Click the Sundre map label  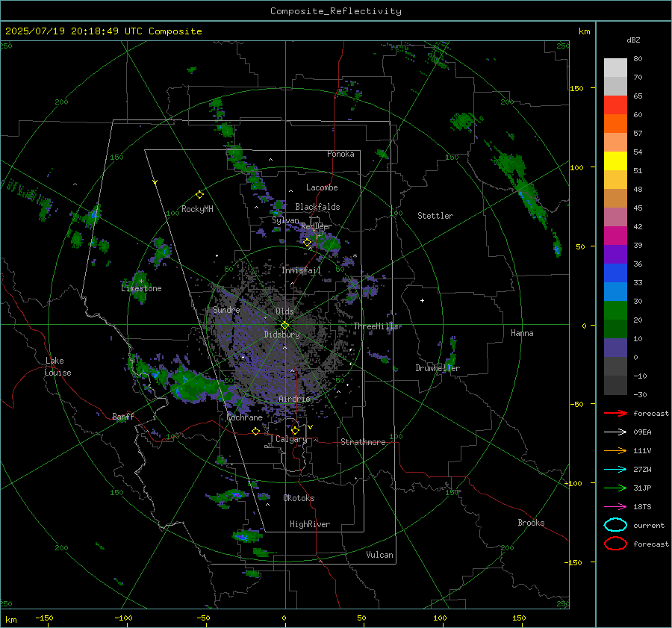pos(226,310)
